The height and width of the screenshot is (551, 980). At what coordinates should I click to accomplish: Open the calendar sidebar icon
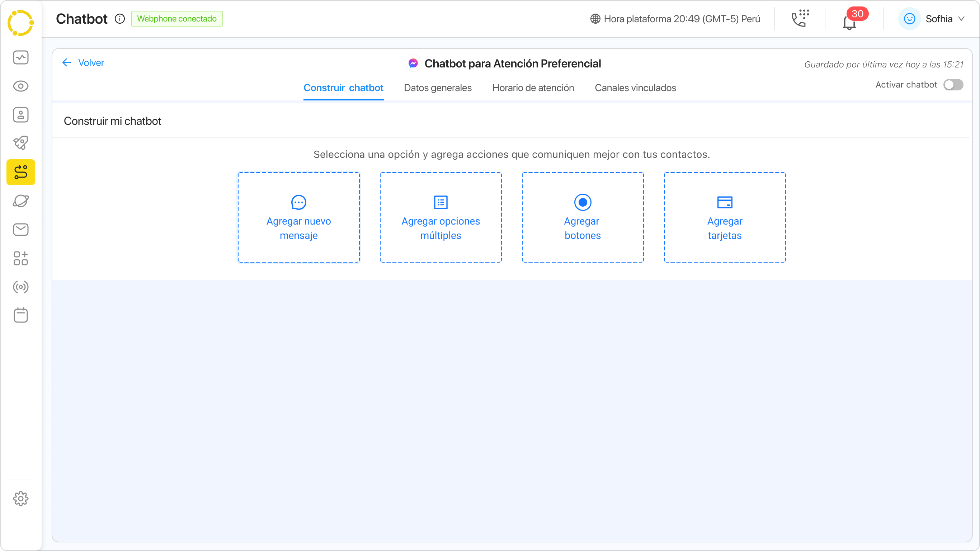click(x=20, y=315)
